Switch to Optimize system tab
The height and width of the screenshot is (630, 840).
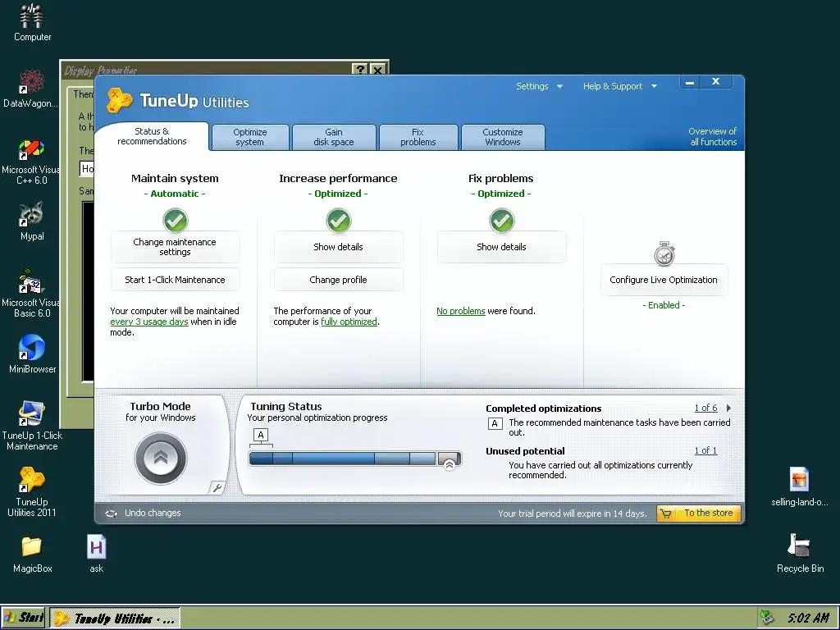[x=249, y=137]
